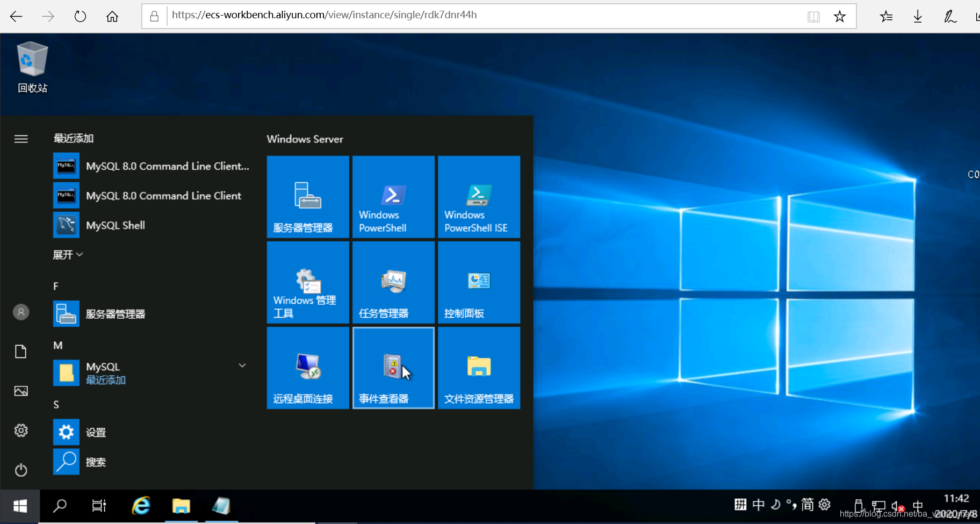Click the add notes pen icon
Image resolution: width=980 pixels, height=524 pixels.
coord(950,17)
